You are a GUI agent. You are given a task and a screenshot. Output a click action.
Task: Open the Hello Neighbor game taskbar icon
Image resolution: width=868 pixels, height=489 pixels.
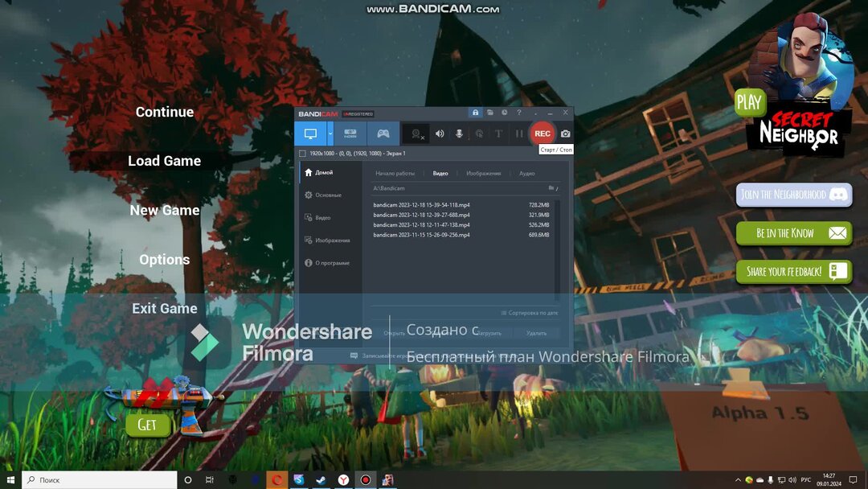[387, 479]
